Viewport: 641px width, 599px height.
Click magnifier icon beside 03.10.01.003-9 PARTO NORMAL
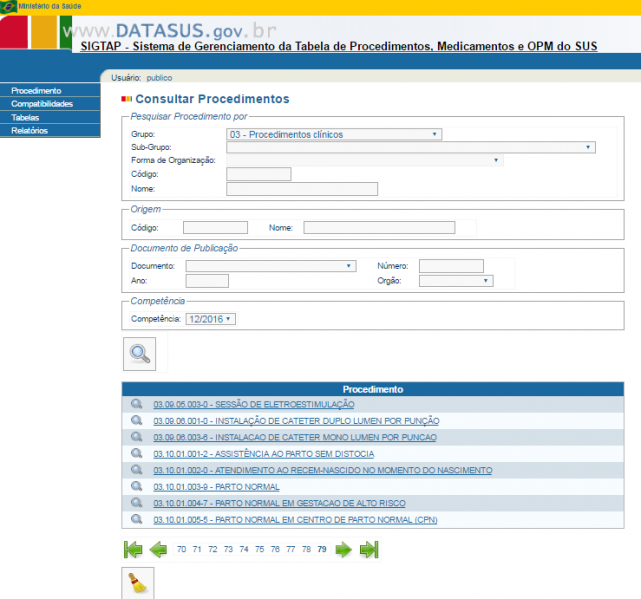[x=137, y=487]
